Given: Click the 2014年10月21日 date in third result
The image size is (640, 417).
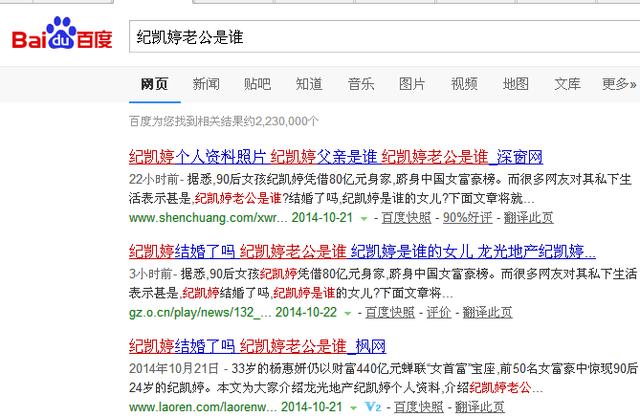Looking at the screenshot, I should point(174,369).
